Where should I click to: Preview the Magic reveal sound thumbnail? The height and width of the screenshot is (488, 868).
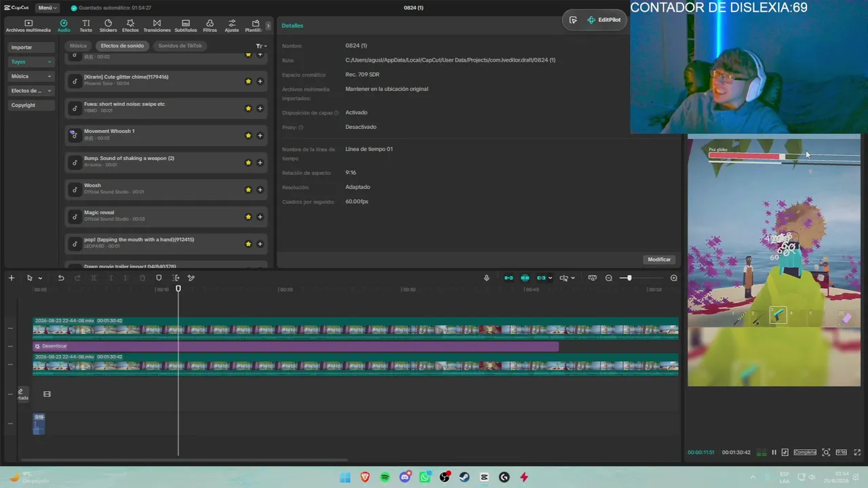click(x=74, y=216)
